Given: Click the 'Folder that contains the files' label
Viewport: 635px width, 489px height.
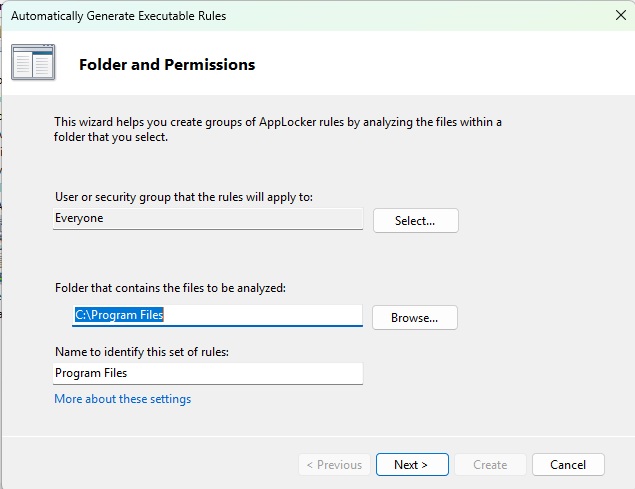Looking at the screenshot, I should 170,288.
